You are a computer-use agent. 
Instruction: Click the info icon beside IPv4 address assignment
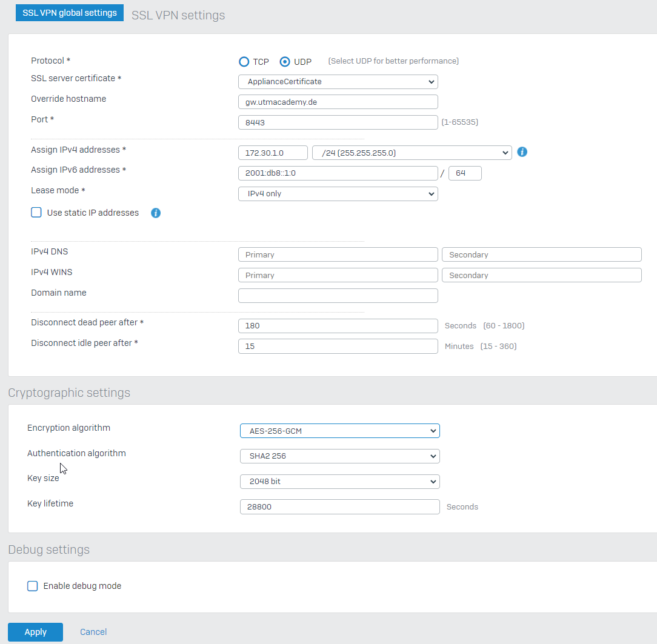pos(522,152)
